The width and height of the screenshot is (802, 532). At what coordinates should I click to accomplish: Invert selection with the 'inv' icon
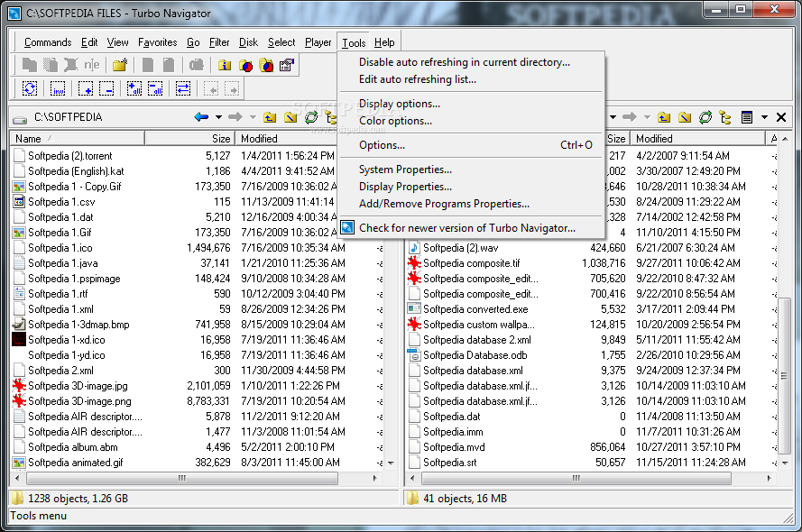pyautogui.click(x=58, y=89)
